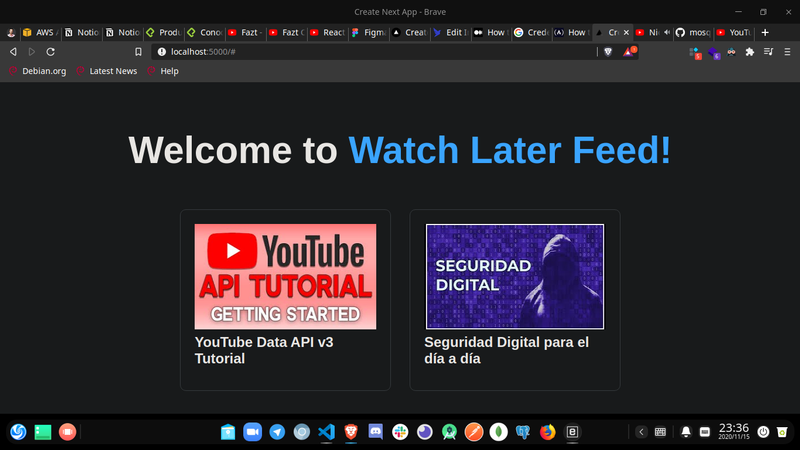This screenshot has width=800, height=450.
Task: Open Discord from the dock
Action: (x=376, y=432)
